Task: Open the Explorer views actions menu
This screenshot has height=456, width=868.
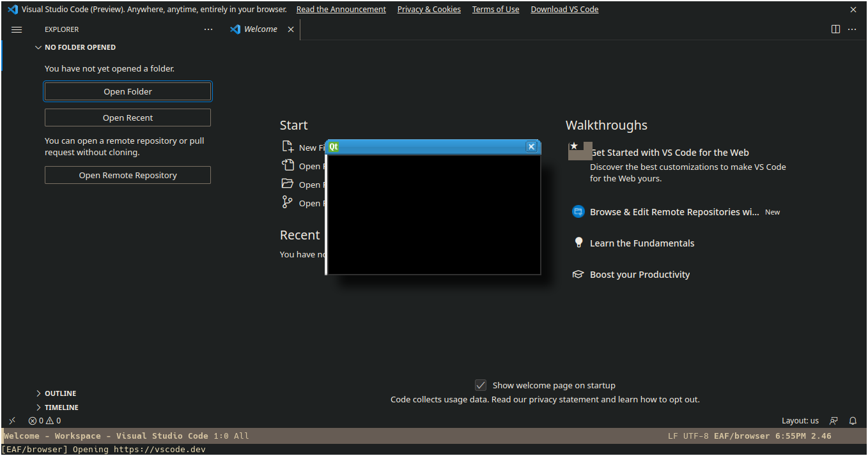Action: click(208, 29)
